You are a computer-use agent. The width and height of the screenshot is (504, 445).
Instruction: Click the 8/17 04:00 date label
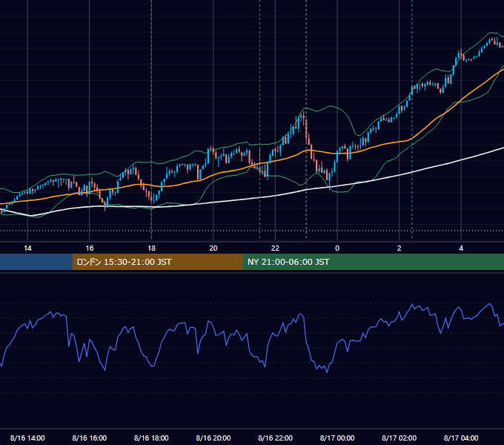[461, 438]
